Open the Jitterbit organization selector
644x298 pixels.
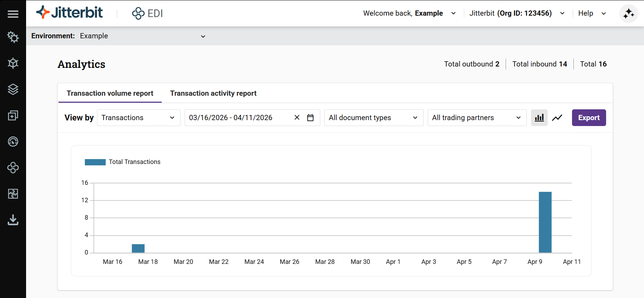click(x=517, y=13)
